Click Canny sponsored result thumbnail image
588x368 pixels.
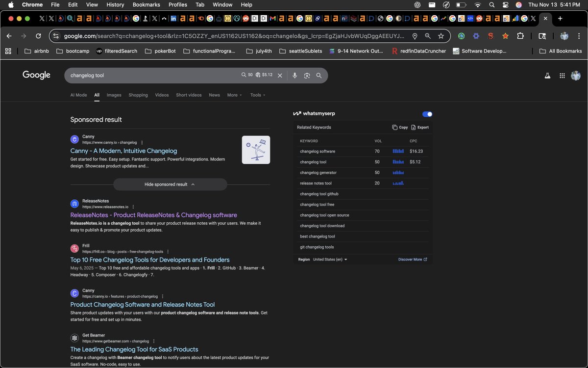(256, 150)
